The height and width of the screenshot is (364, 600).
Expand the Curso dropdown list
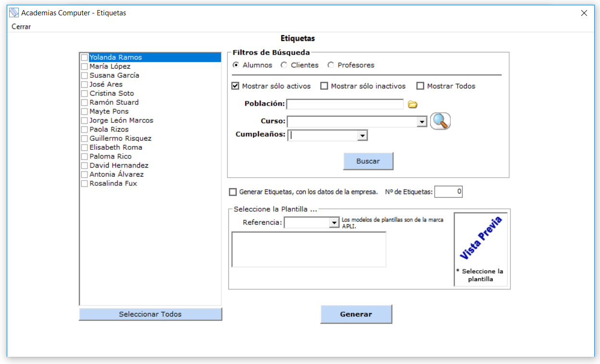coord(422,121)
